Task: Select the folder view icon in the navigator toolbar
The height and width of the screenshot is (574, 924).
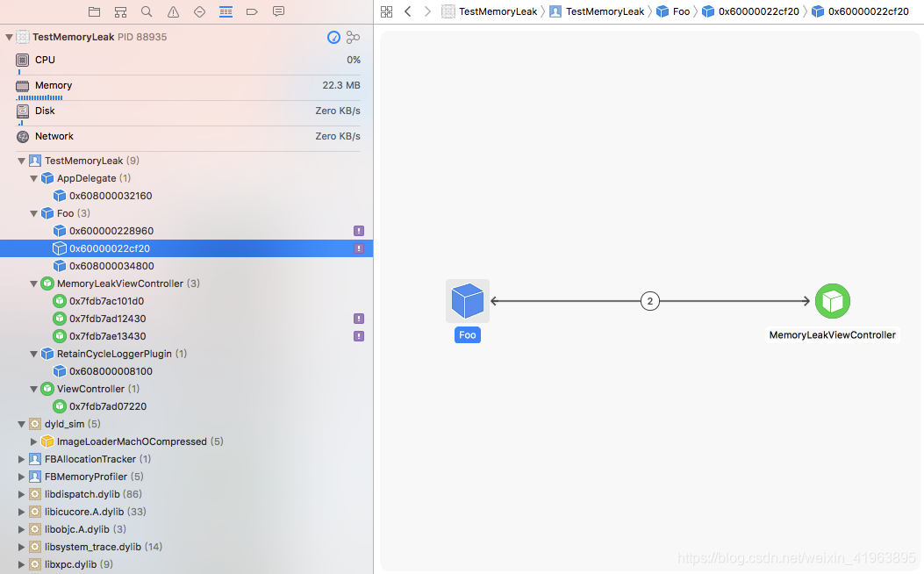Action: click(94, 11)
